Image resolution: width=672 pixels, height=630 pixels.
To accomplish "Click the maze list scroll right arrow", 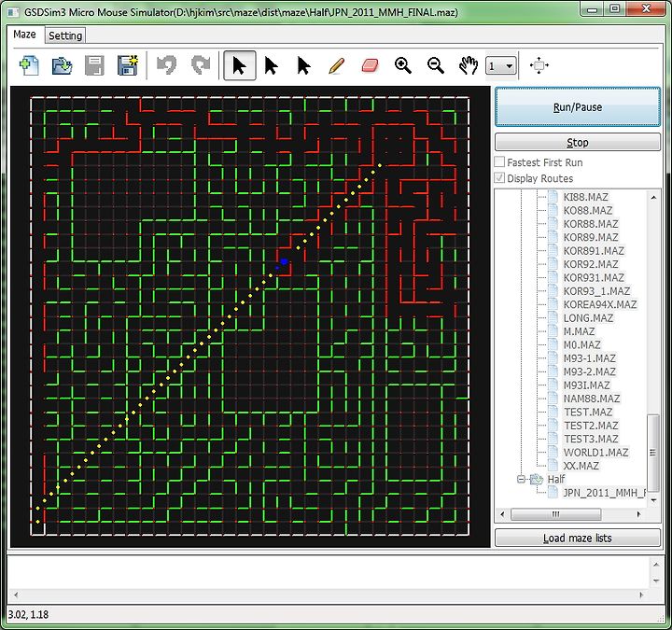I will [638, 514].
